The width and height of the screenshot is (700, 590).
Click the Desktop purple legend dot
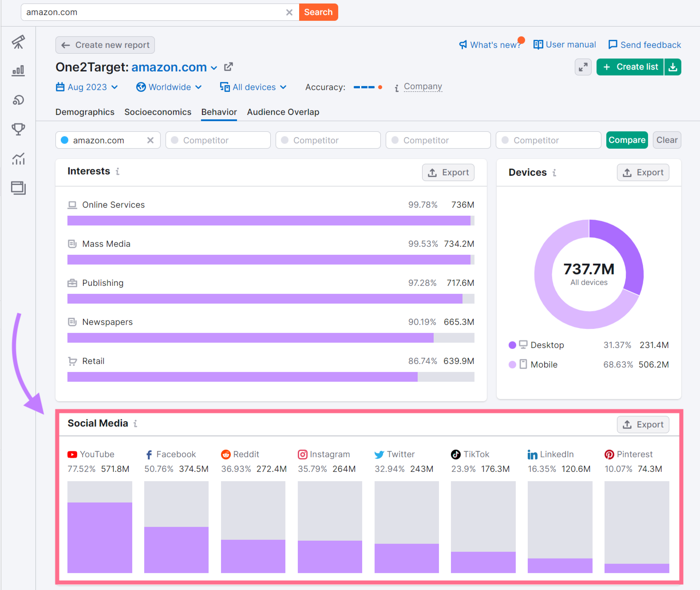coord(512,345)
